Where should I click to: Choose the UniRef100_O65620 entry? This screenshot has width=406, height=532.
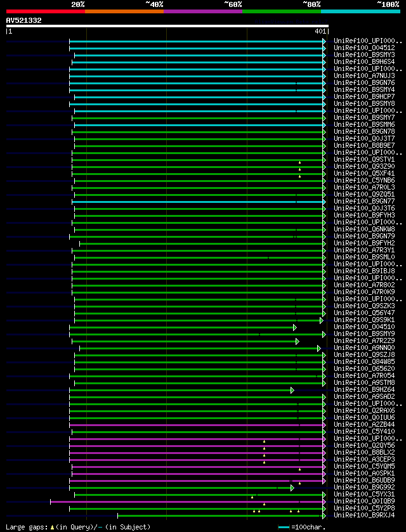364,368
